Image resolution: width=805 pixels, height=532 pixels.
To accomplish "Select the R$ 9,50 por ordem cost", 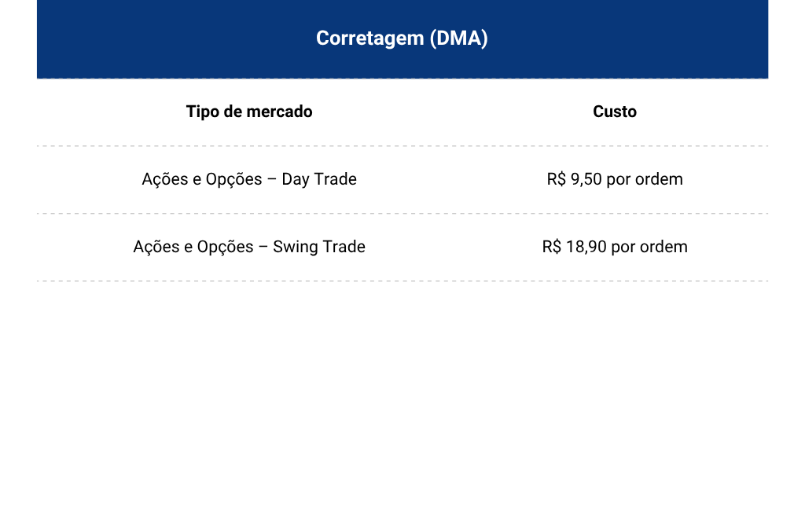I will coord(615,179).
